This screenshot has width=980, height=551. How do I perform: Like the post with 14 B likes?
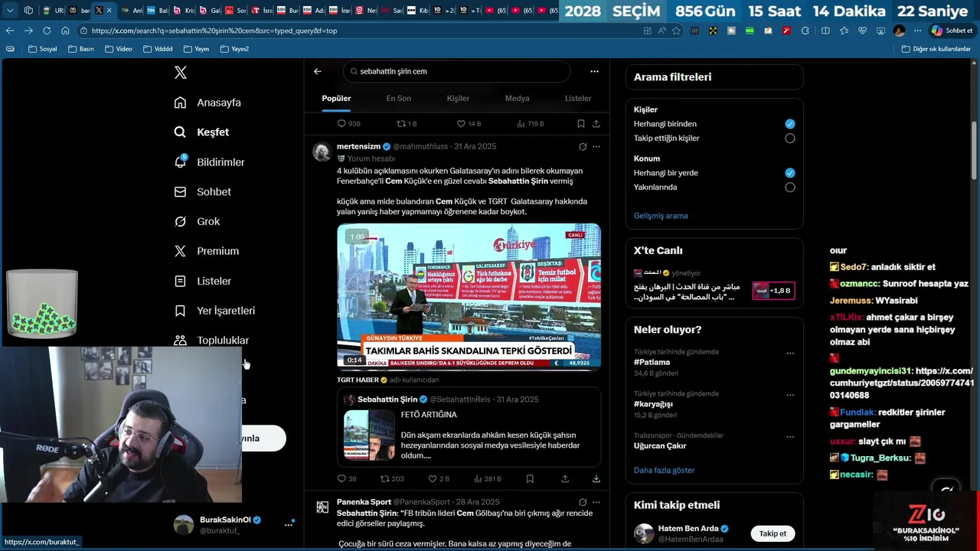point(461,124)
